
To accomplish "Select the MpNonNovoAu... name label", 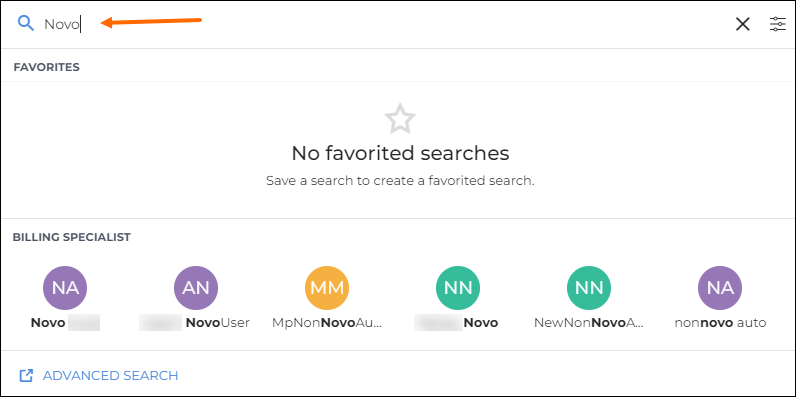I will pyautogui.click(x=327, y=323).
